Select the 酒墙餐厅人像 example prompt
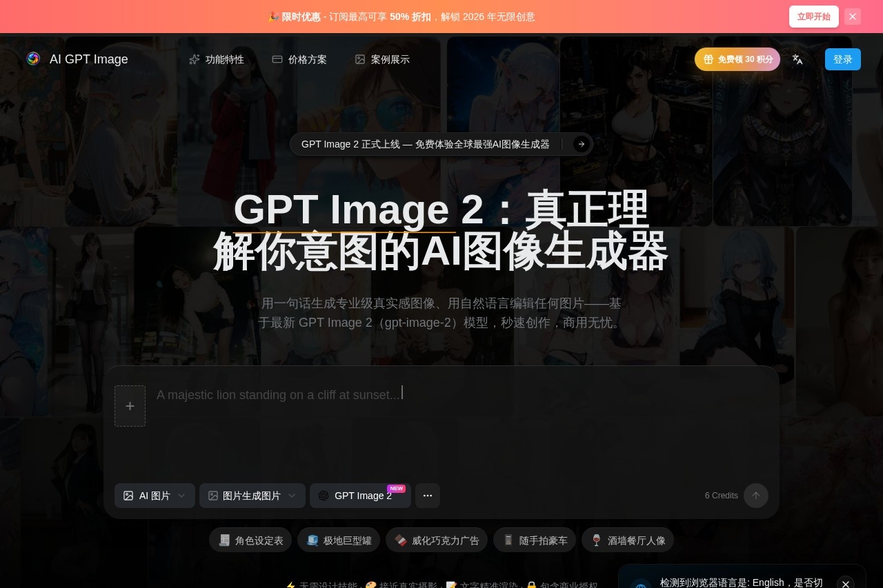This screenshot has width=883, height=588. coord(628,540)
